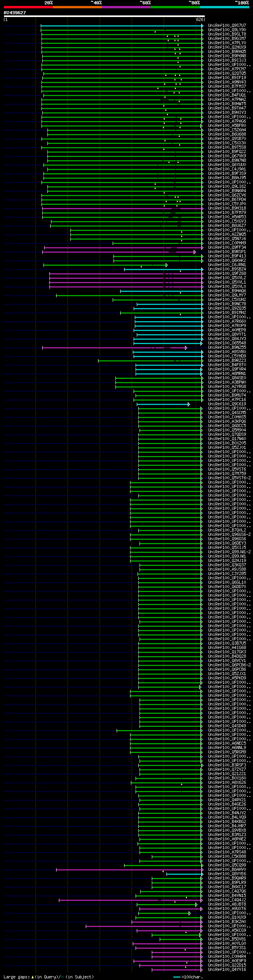Select label UniRef100_C4J9A1

click(x=227, y=169)
